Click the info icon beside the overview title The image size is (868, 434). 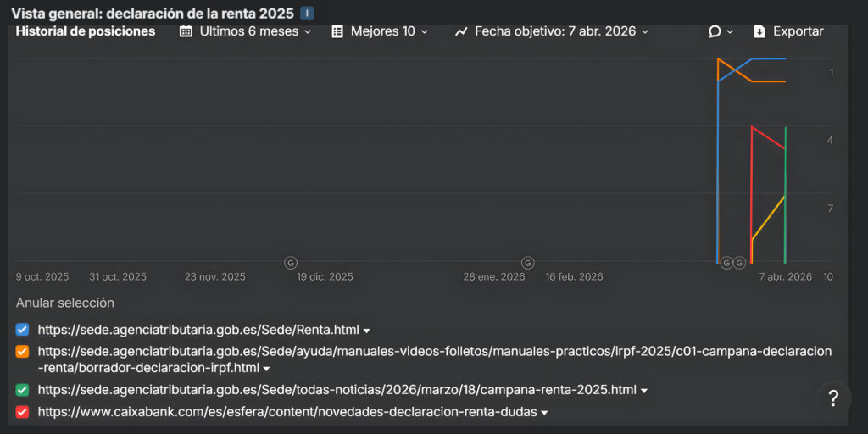point(307,14)
